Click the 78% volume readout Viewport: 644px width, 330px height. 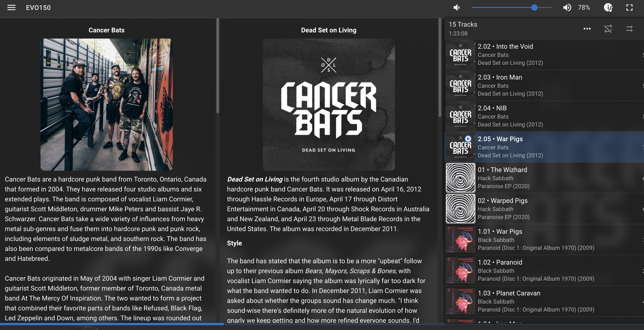click(x=584, y=7)
